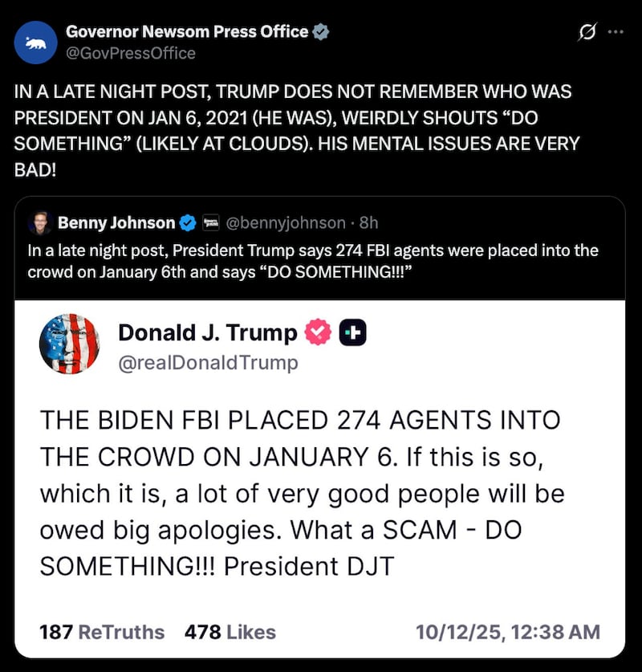
Task: Click the Benny Johnson display name
Action: click(x=116, y=223)
